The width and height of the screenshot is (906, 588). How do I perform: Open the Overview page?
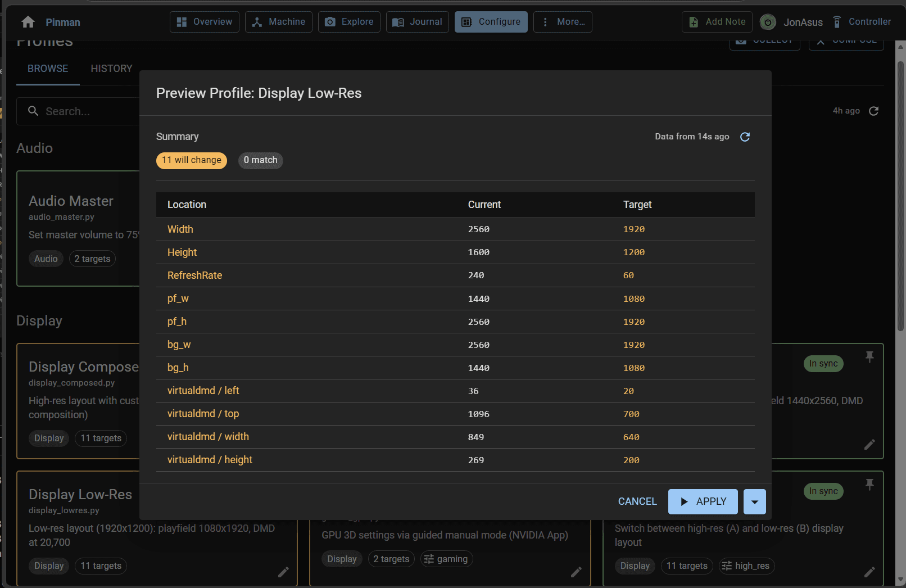[205, 22]
